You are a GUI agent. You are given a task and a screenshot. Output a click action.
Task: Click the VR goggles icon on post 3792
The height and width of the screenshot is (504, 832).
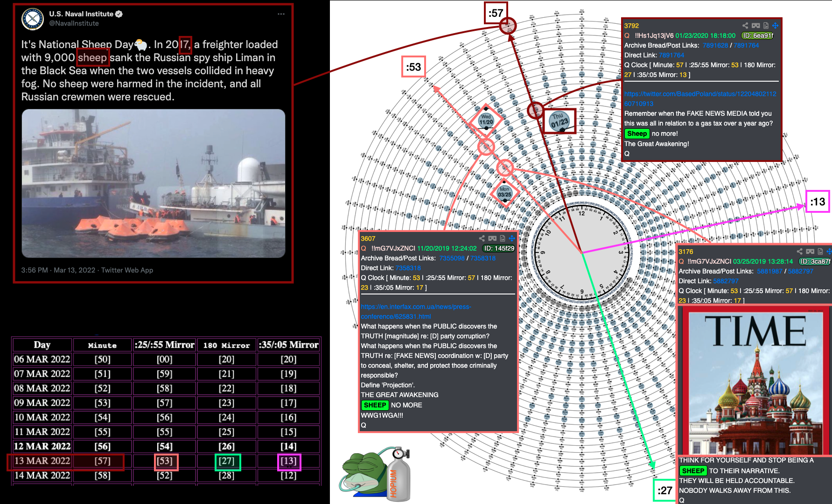[x=755, y=26]
